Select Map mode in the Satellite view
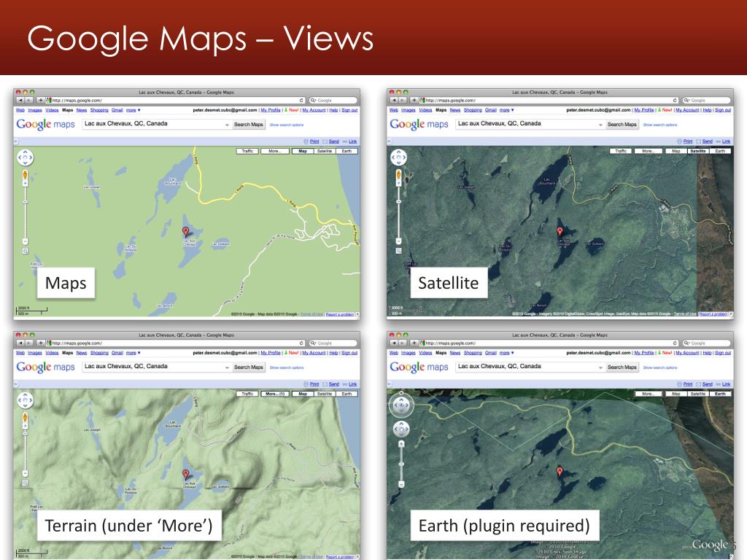Image resolution: width=747 pixels, height=560 pixels. coord(676,152)
